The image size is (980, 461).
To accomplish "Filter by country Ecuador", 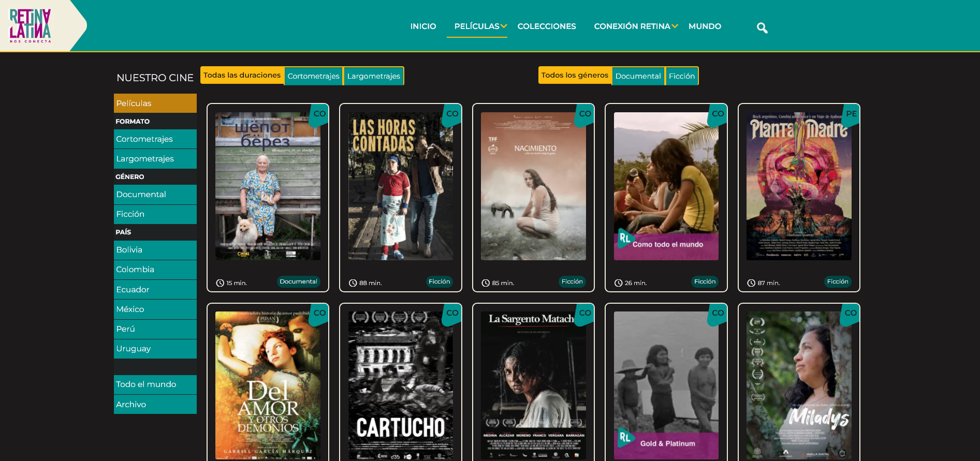I will [x=155, y=290].
